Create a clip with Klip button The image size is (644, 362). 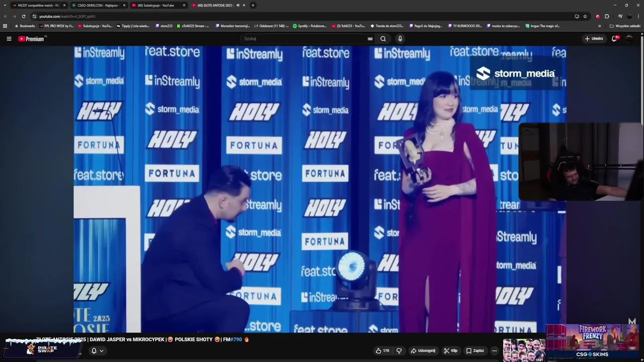(451, 350)
